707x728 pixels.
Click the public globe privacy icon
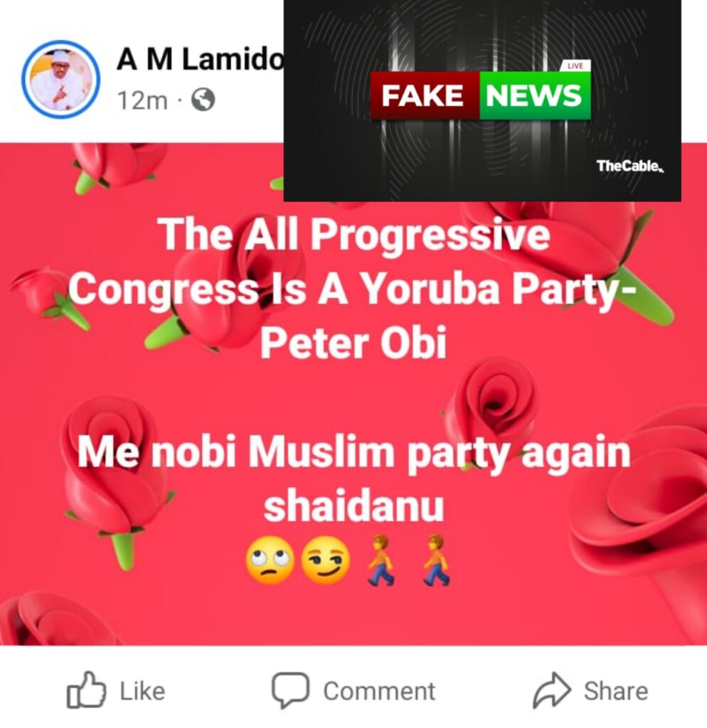tap(203, 100)
